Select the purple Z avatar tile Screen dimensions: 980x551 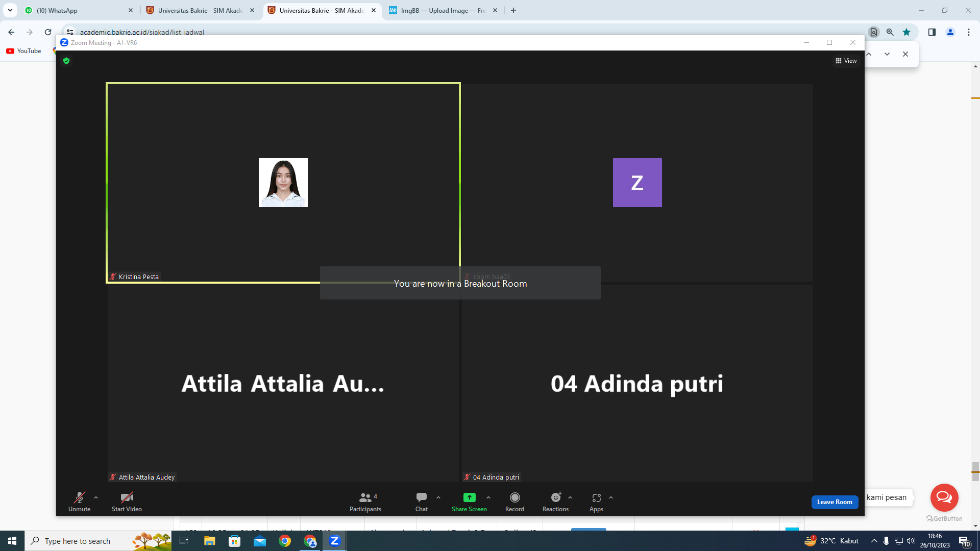coord(638,183)
